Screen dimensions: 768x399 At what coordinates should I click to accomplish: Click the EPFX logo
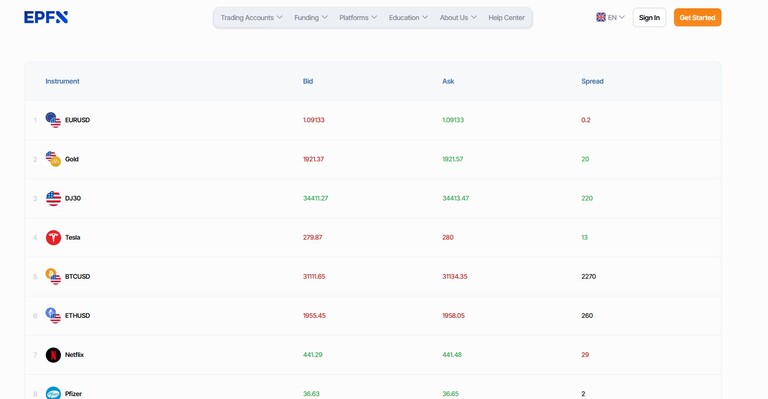click(46, 17)
